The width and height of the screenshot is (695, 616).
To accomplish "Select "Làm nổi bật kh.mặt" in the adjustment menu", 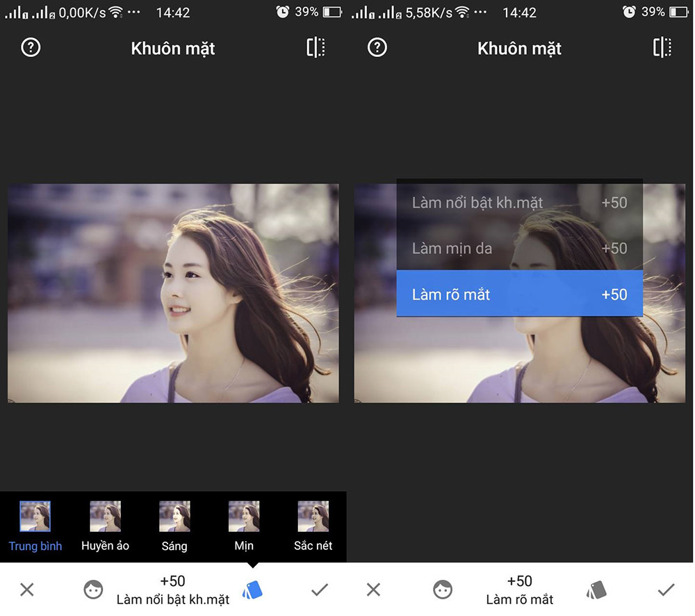I will (519, 203).
